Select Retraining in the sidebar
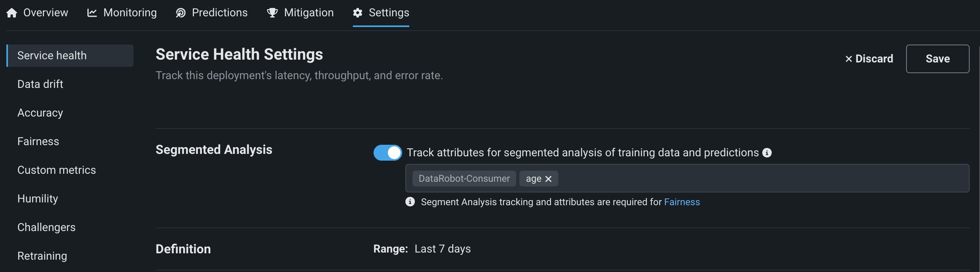Screen dimensions: 980x272 42,256
